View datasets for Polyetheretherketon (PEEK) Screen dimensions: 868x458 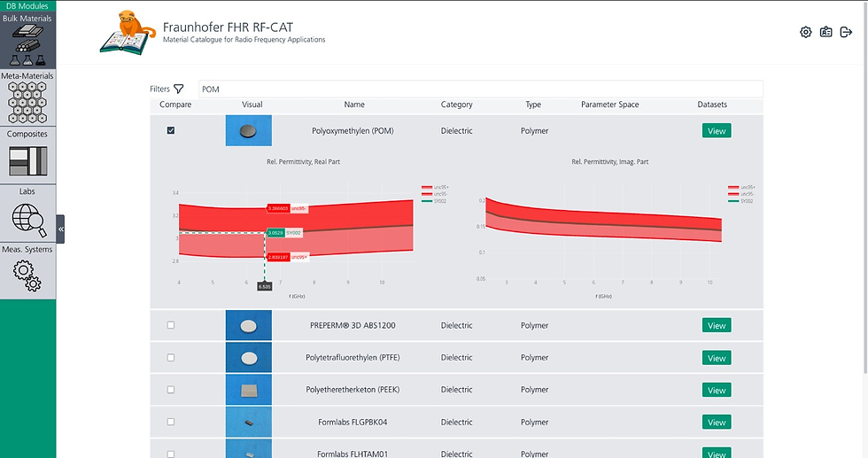click(717, 390)
